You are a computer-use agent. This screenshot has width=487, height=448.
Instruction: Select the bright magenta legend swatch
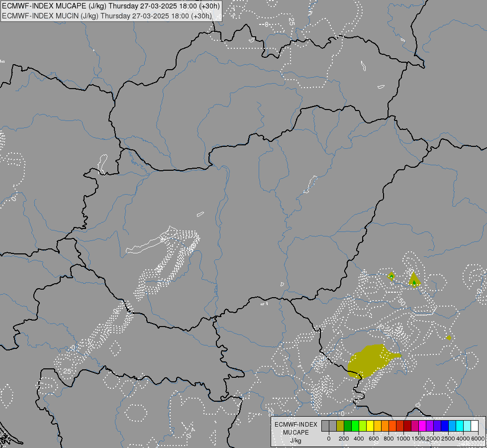[423, 426]
